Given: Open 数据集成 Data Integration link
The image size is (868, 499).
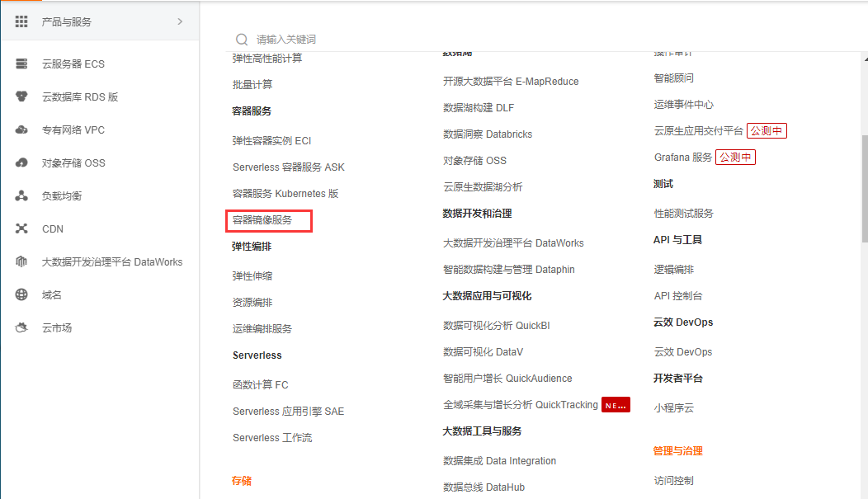Looking at the screenshot, I should 499,461.
